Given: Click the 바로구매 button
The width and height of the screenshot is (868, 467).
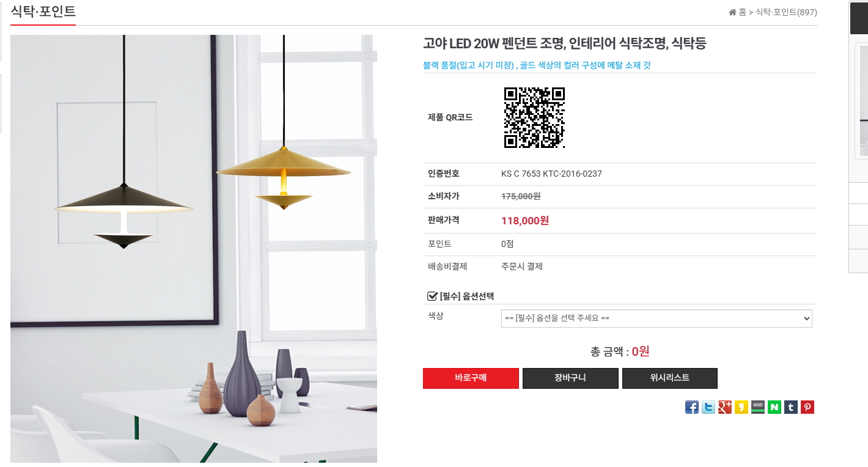Looking at the screenshot, I should pos(471,378).
